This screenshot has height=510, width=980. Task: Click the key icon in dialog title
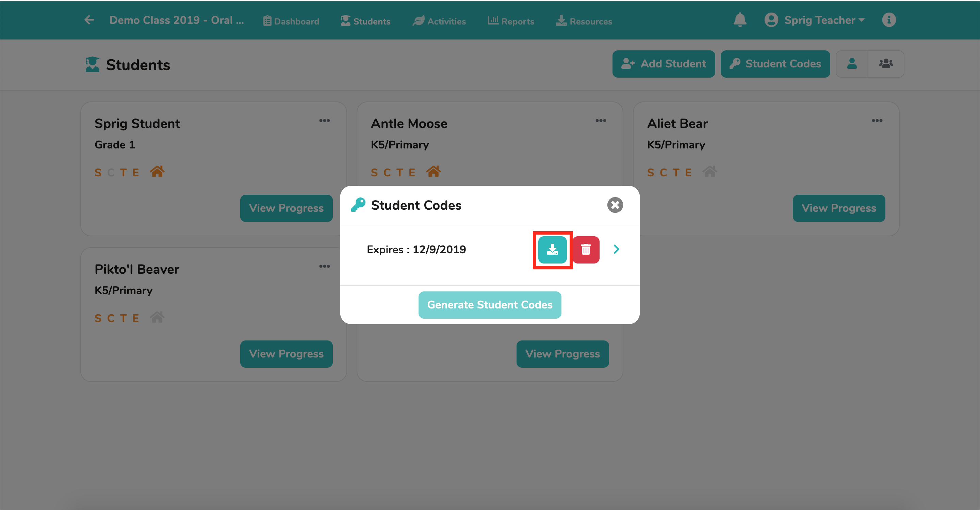(358, 205)
